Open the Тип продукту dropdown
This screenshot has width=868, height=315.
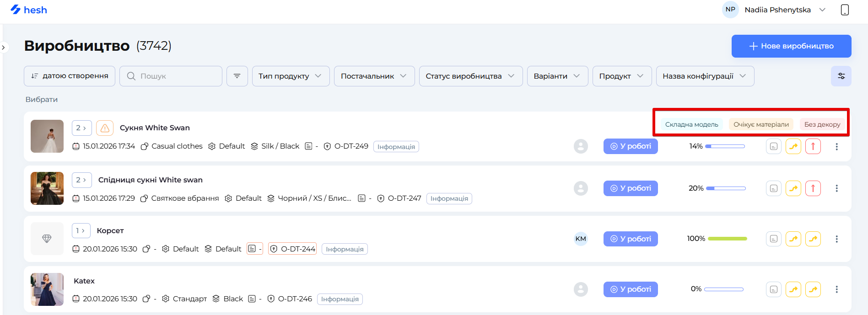coord(290,76)
